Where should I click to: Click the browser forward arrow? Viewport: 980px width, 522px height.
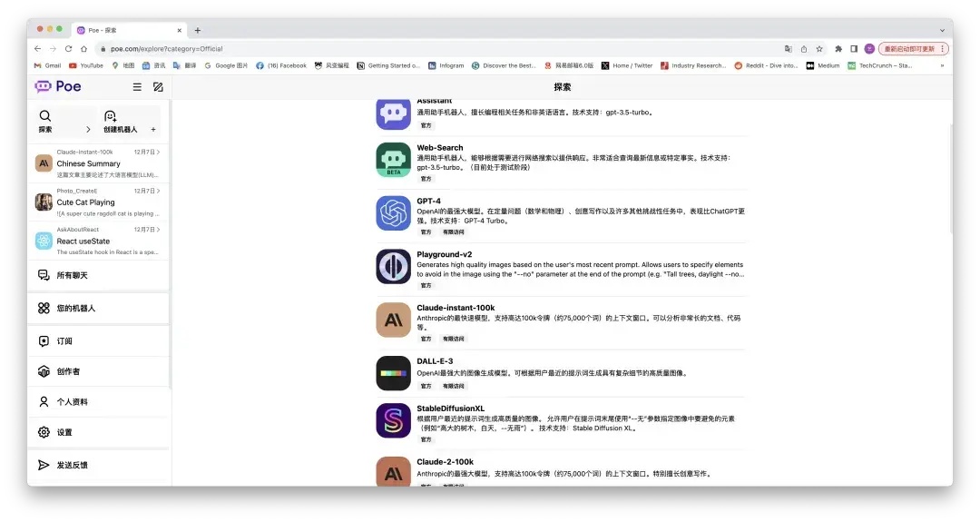[54, 49]
